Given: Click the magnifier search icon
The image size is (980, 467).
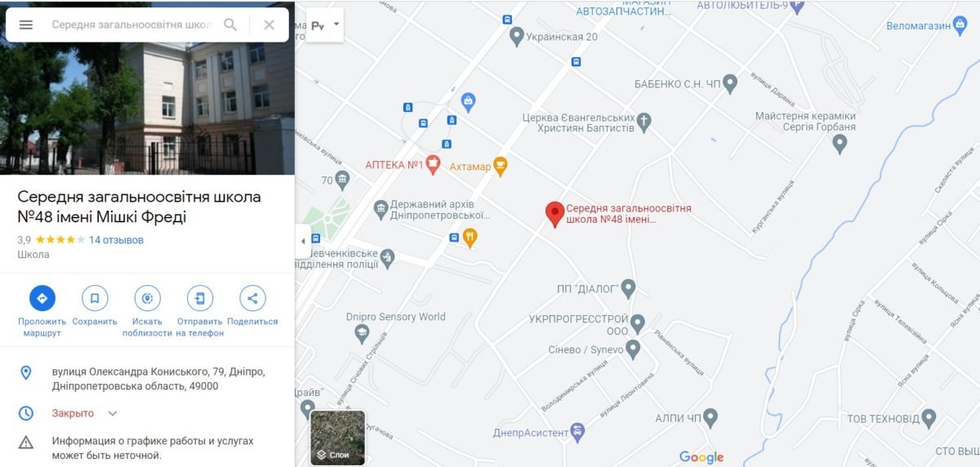Looking at the screenshot, I should point(230,24).
